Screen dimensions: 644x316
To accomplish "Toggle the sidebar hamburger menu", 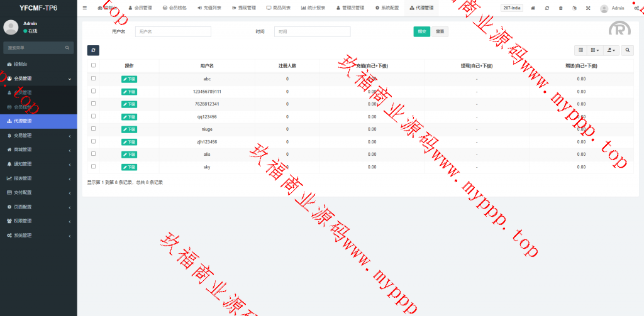I will coord(85,8).
